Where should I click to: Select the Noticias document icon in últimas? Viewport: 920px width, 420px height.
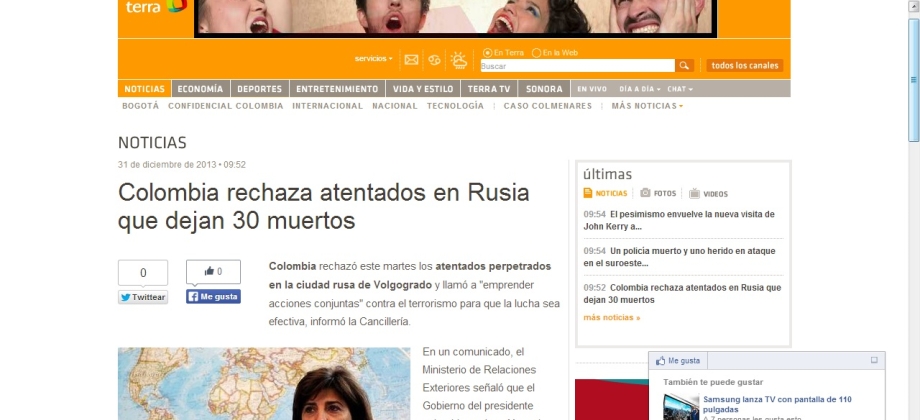pyautogui.click(x=588, y=193)
